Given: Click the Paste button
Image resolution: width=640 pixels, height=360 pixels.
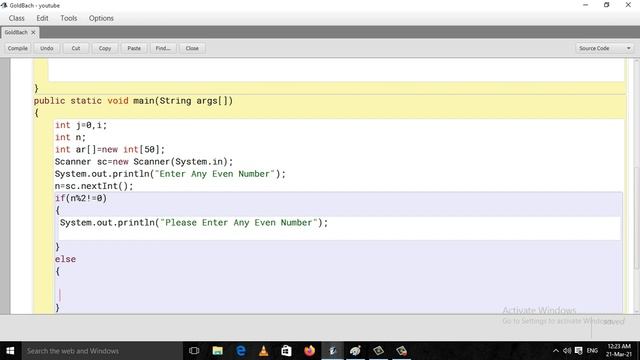Looking at the screenshot, I should click(134, 48).
